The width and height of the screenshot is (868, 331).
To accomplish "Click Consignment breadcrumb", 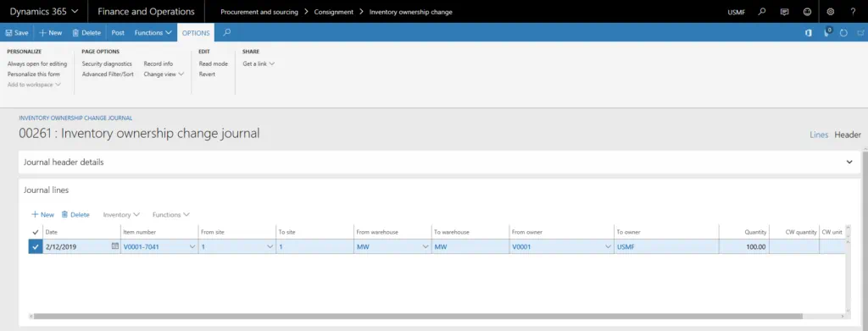I will [x=334, y=12].
